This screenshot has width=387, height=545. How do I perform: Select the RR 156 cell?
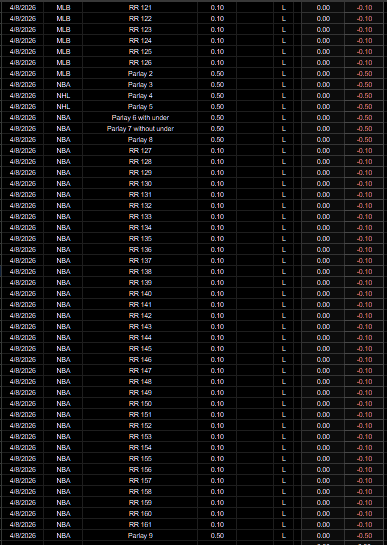pyautogui.click(x=140, y=470)
